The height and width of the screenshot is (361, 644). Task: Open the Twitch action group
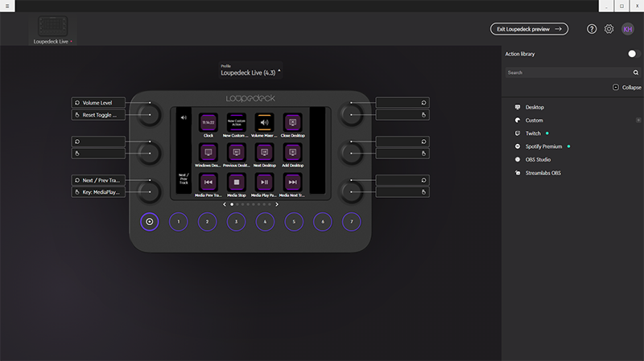533,133
